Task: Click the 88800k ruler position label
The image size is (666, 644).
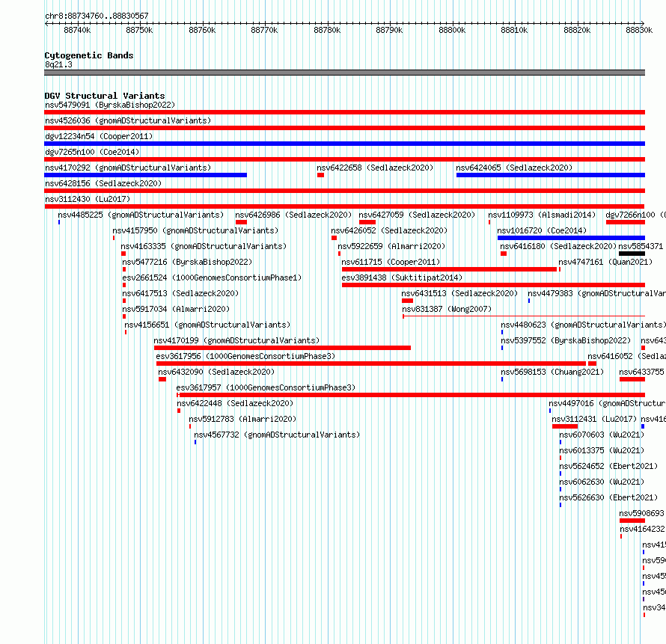Action: click(452, 30)
